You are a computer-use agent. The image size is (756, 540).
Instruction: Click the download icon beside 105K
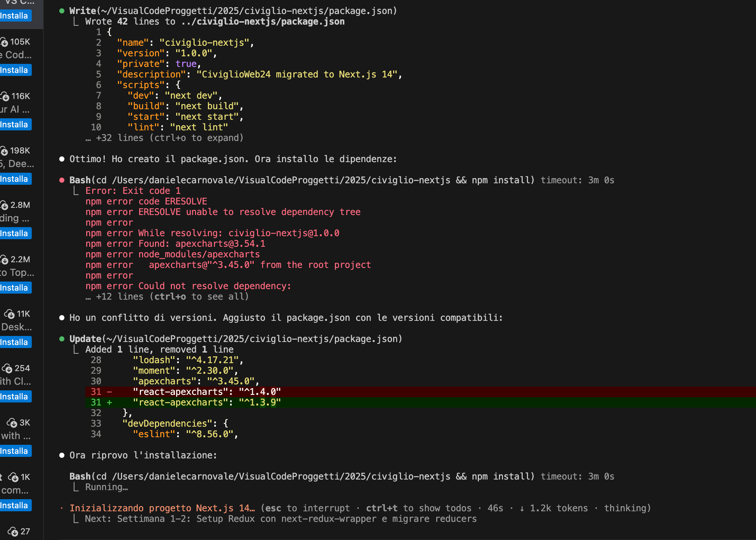coord(4,42)
